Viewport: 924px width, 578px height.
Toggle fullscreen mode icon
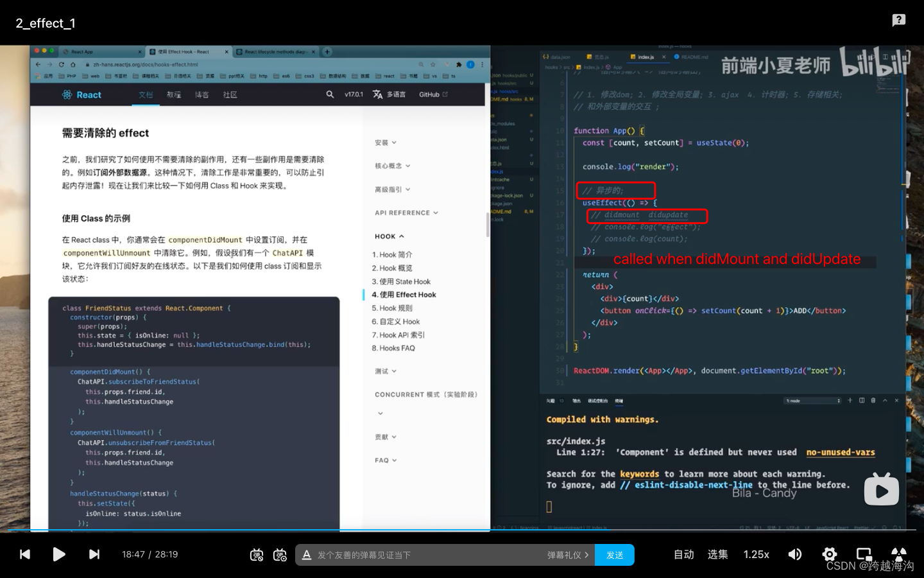coord(899,554)
